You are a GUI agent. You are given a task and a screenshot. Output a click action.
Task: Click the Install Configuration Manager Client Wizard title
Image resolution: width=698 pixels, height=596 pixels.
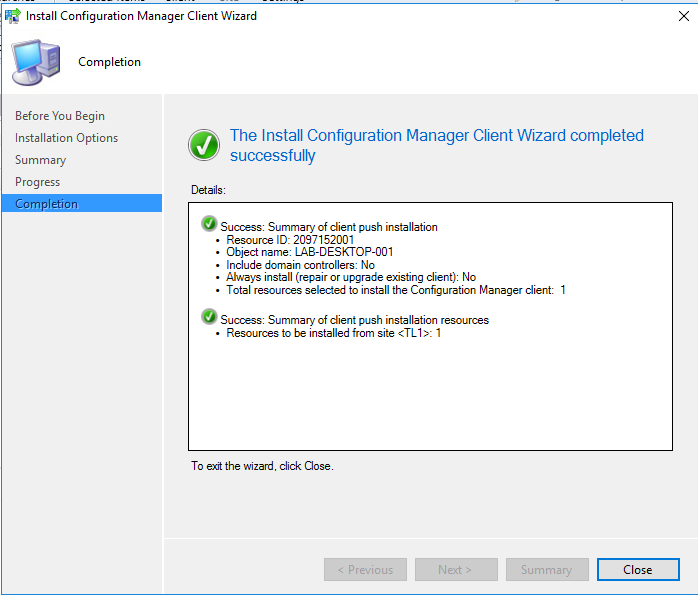click(x=141, y=16)
